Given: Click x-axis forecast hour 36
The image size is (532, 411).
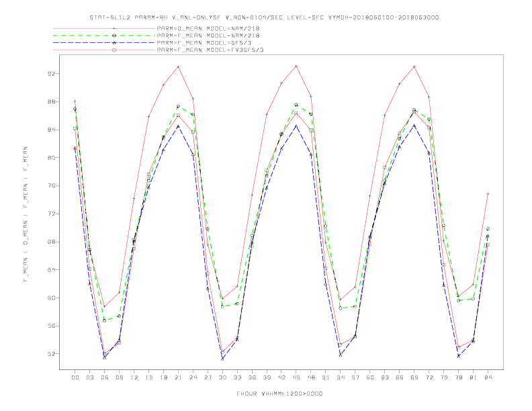Looking at the screenshot, I should [x=252, y=377].
